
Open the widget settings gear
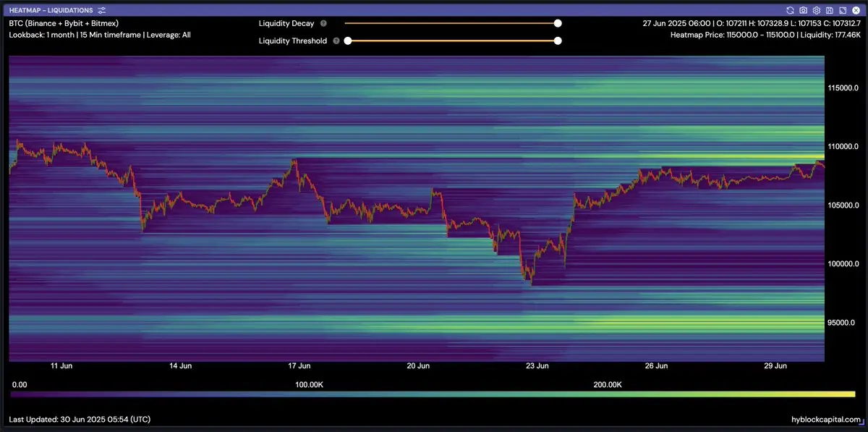[x=817, y=10]
